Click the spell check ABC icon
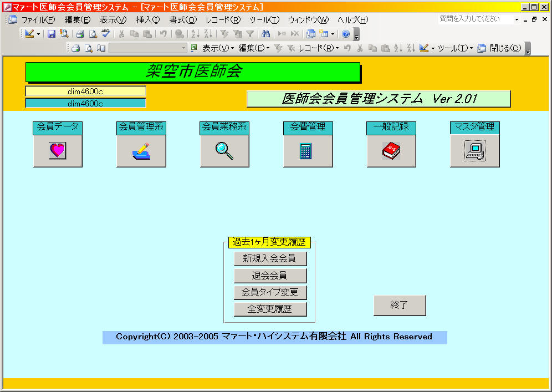Image resolution: width=552 pixels, height=392 pixels. click(x=106, y=34)
